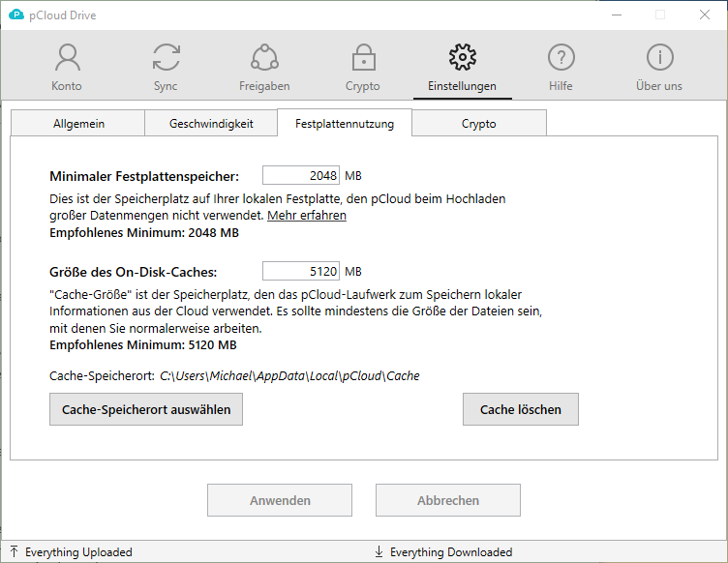Switch to the Allgemein tab
The image size is (728, 563).
(78, 124)
